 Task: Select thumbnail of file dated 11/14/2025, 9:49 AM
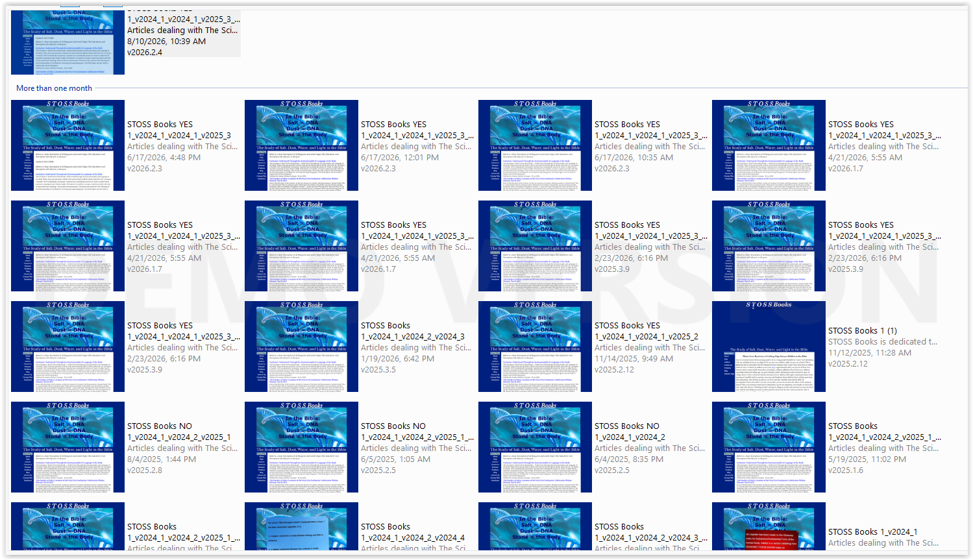click(x=535, y=347)
